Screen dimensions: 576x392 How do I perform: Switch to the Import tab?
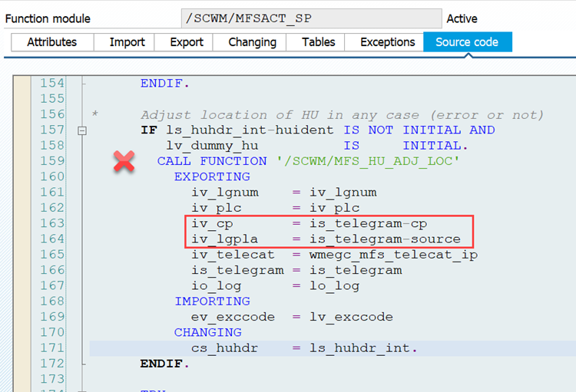tap(127, 42)
